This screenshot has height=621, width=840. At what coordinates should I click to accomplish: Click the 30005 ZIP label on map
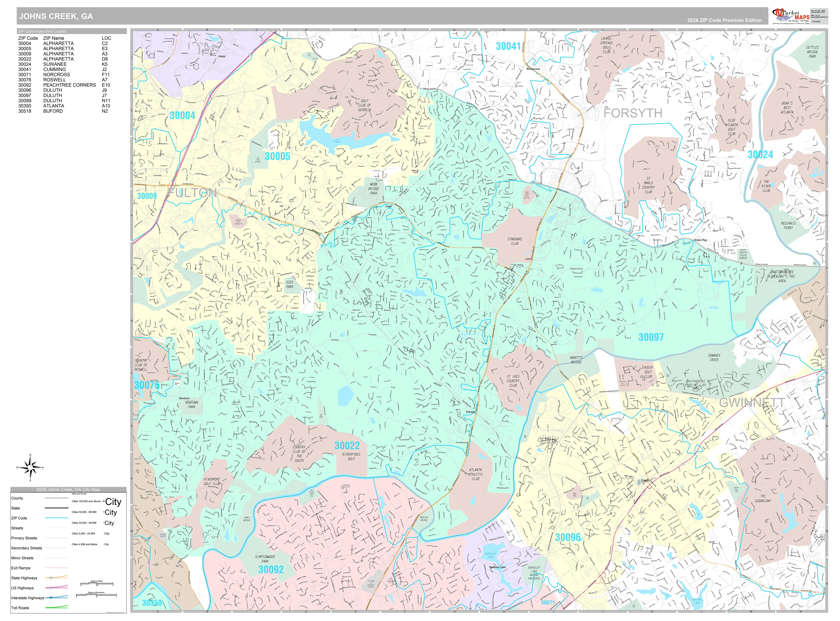coord(277,156)
